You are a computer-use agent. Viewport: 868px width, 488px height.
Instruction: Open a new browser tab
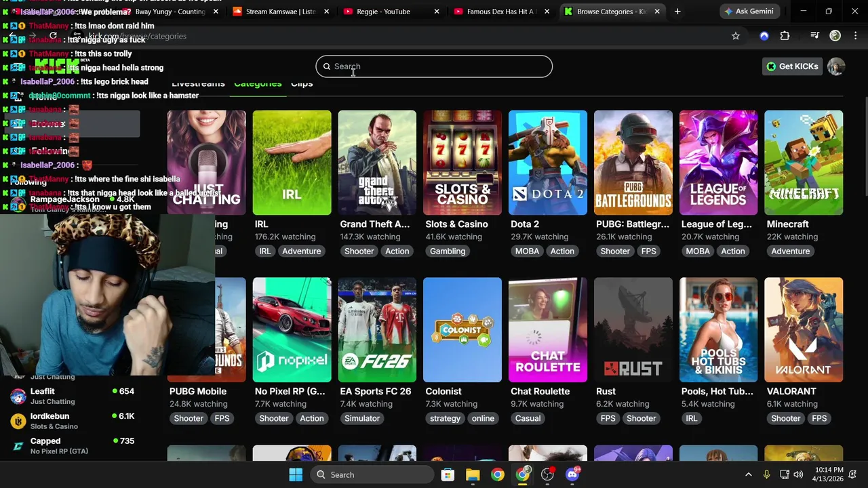pyautogui.click(x=677, y=12)
